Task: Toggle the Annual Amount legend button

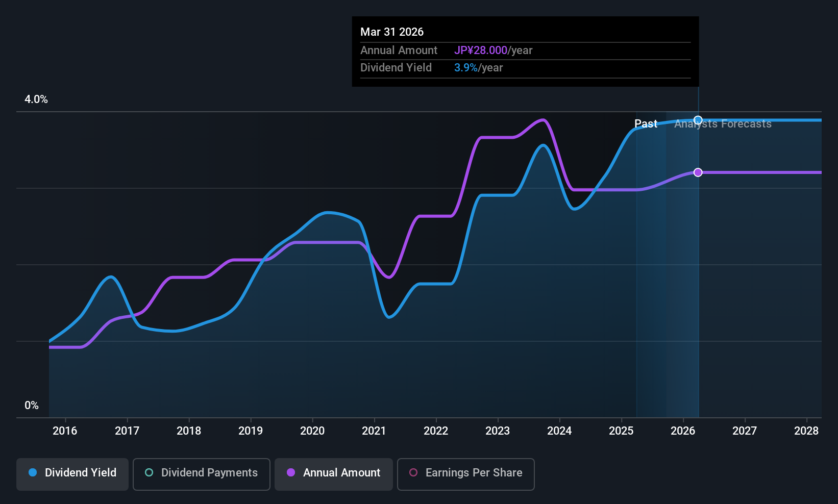Action: [x=334, y=474]
